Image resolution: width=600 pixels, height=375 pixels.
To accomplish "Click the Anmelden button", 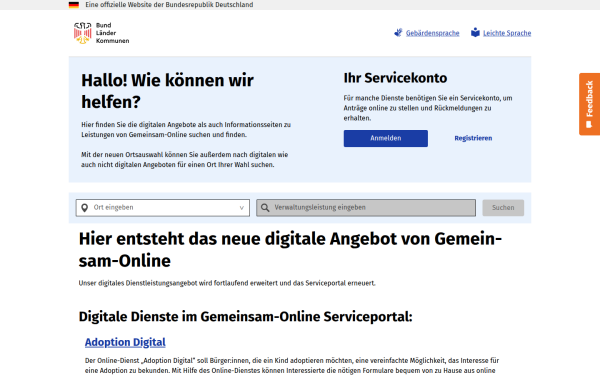I will (386, 138).
